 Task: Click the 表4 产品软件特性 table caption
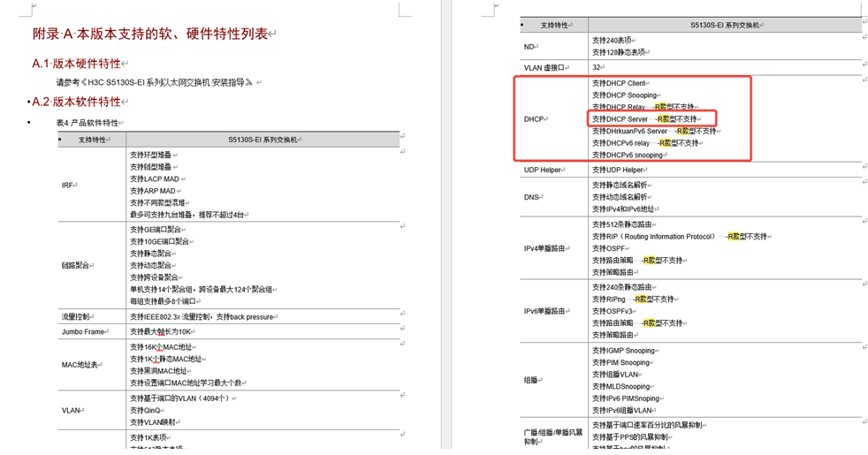click(87, 123)
